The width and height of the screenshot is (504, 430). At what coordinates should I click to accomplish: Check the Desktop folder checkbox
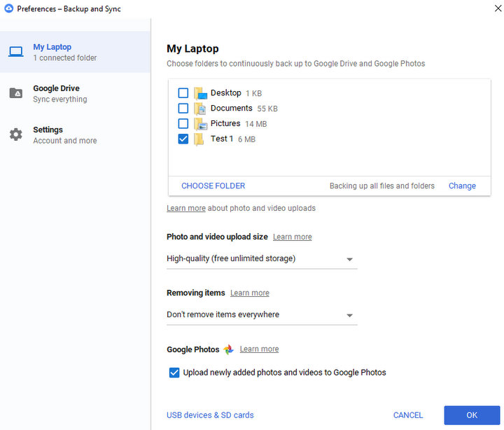tap(183, 93)
